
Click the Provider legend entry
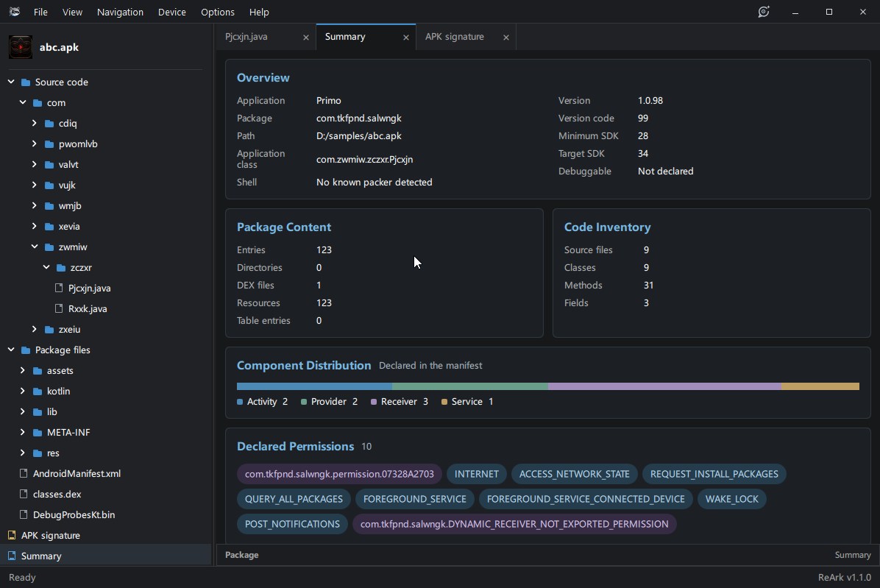coord(330,402)
